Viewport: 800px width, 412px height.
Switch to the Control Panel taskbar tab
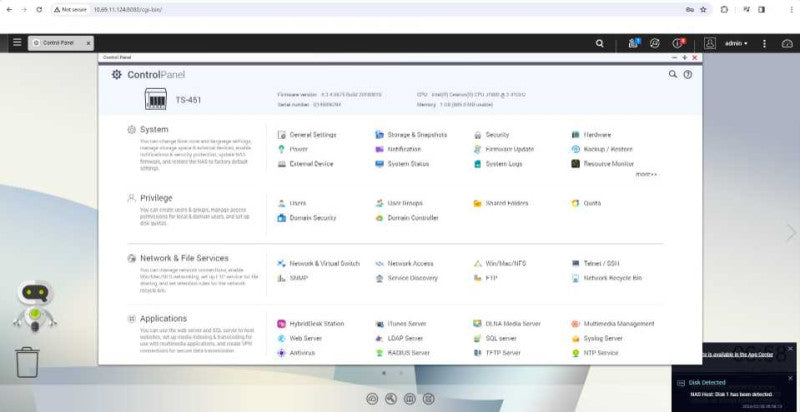(x=61, y=43)
